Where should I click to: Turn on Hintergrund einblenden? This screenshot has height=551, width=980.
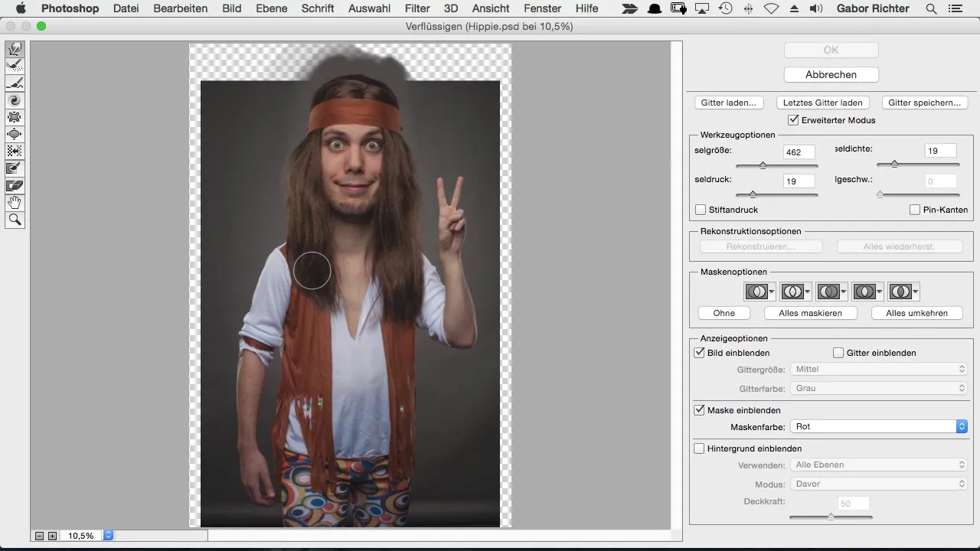coord(699,448)
